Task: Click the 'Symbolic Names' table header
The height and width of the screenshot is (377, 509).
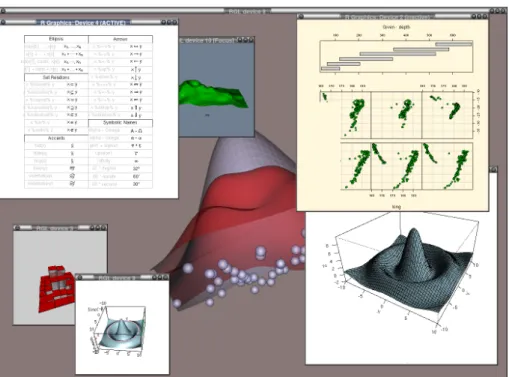Action: (120, 122)
